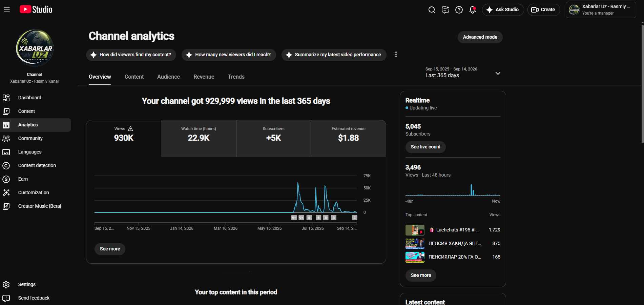The height and width of the screenshot is (305, 644).
Task: Click the Create button
Action: 543,10
